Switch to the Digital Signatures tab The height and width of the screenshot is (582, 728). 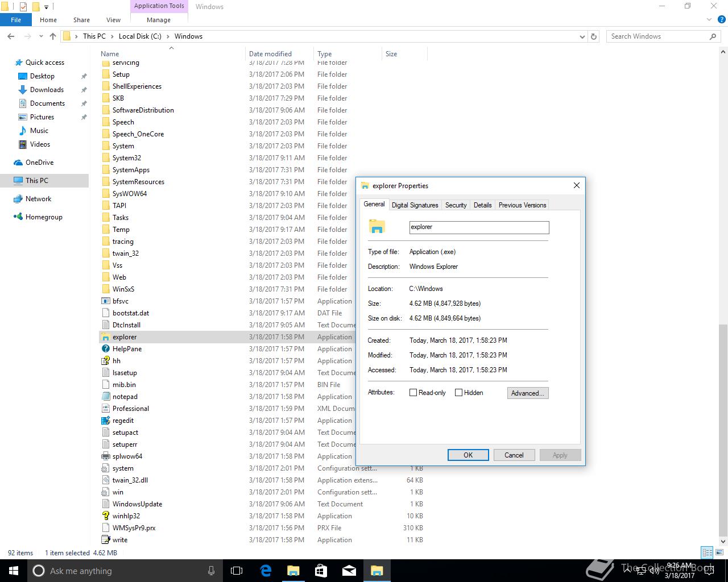click(x=415, y=205)
